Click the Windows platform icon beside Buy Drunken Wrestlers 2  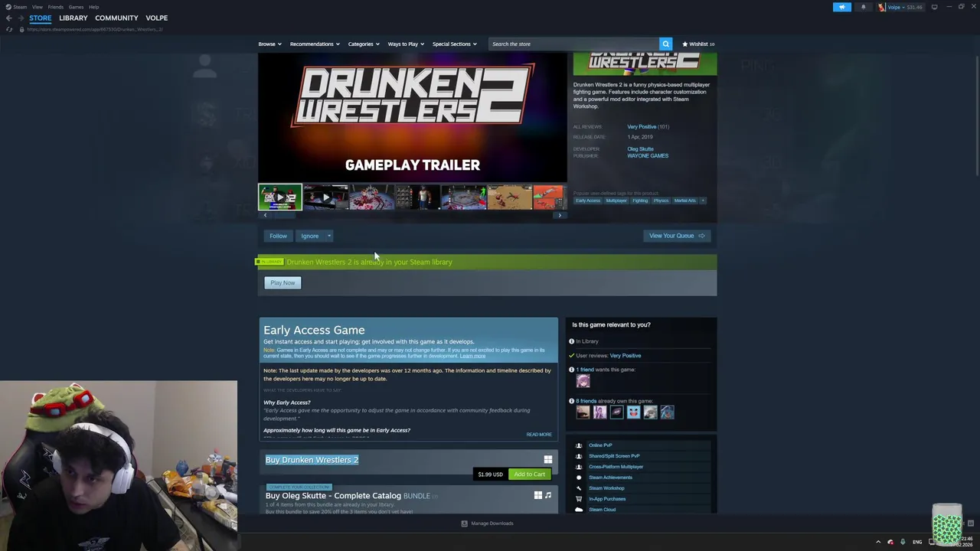[547, 459]
